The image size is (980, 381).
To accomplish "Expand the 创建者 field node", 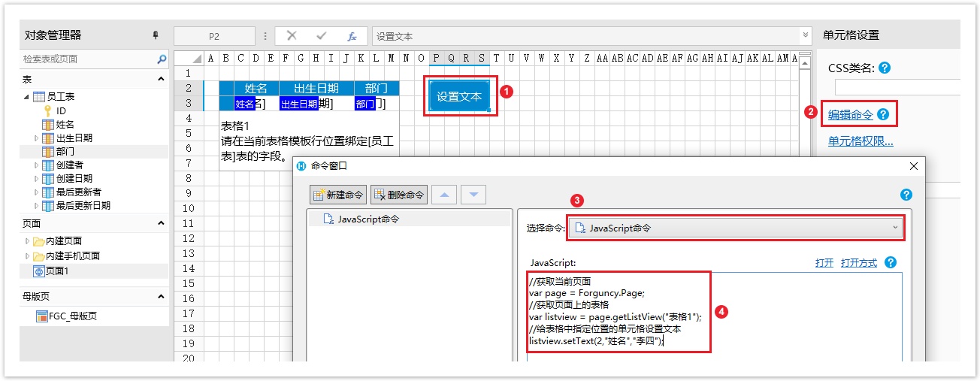I will [x=37, y=165].
